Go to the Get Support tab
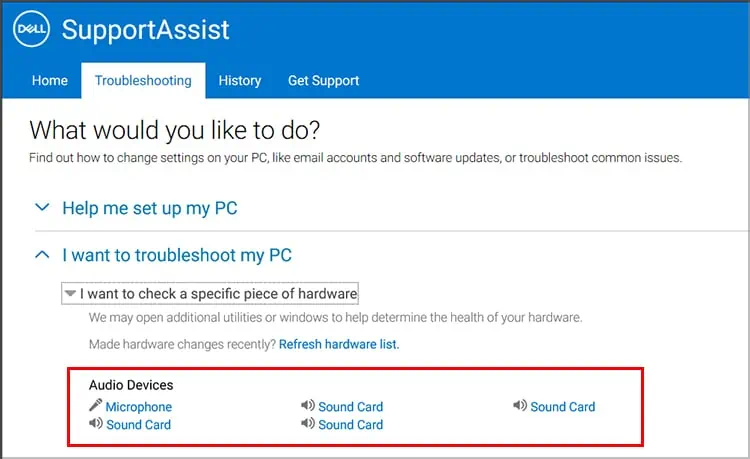The width and height of the screenshot is (750, 459). 323,80
